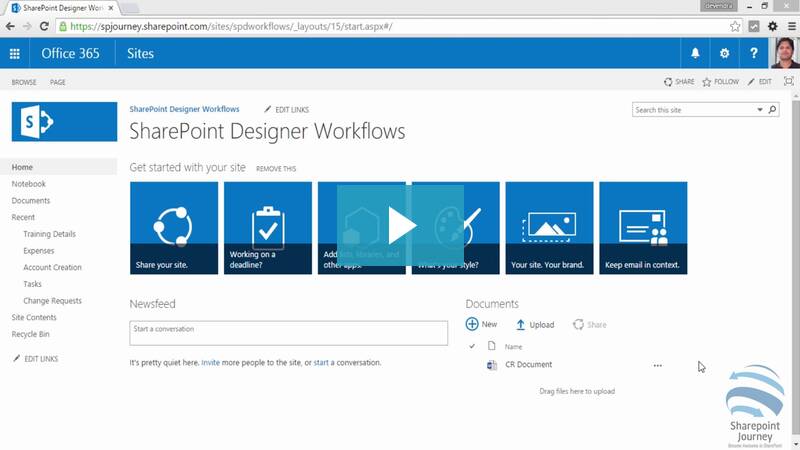800x450 pixels.
Task: Click the Share button in the ribbon
Action: (x=679, y=82)
